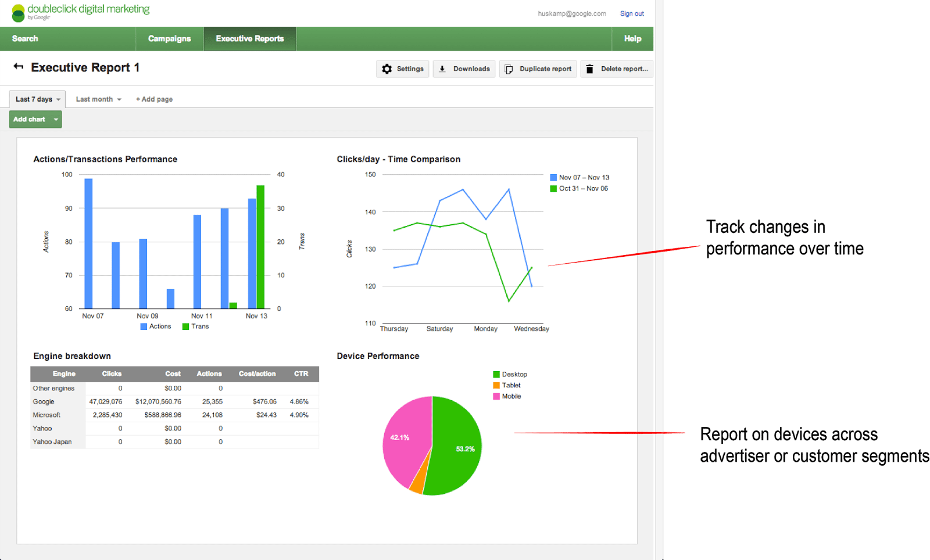Open the Last 7 days date range dropdown

(x=37, y=99)
